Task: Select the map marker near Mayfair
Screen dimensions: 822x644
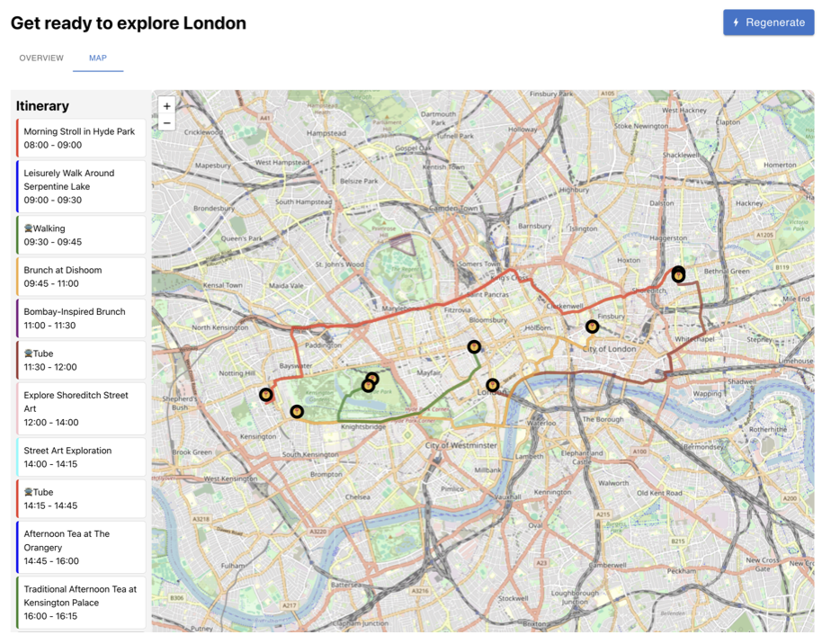Action: [x=474, y=346]
